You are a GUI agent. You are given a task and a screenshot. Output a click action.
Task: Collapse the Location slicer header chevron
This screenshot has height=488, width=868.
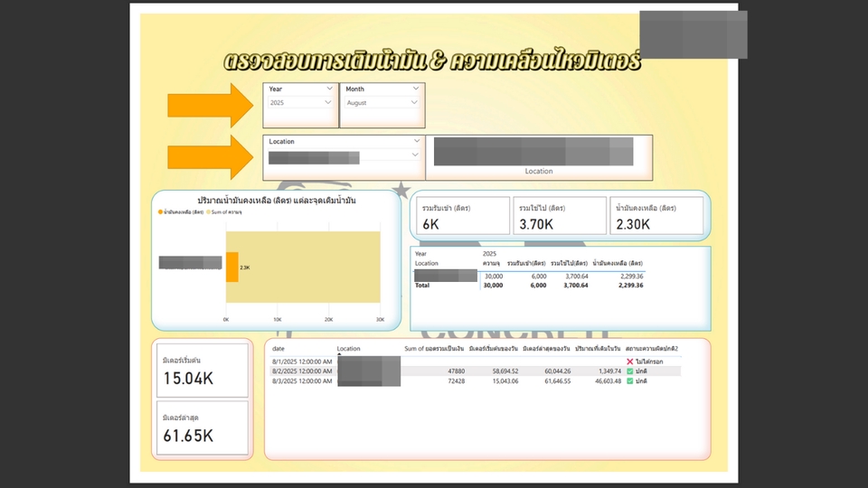pos(416,141)
